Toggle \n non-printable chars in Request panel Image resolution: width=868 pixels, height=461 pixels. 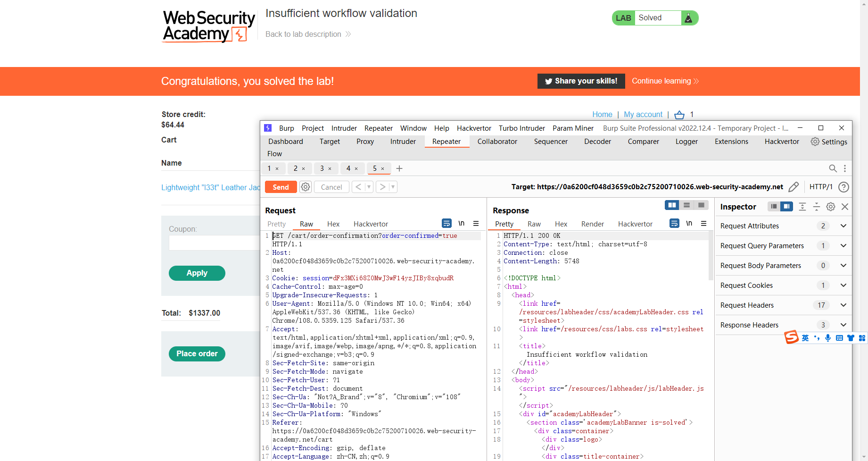pyautogui.click(x=462, y=223)
